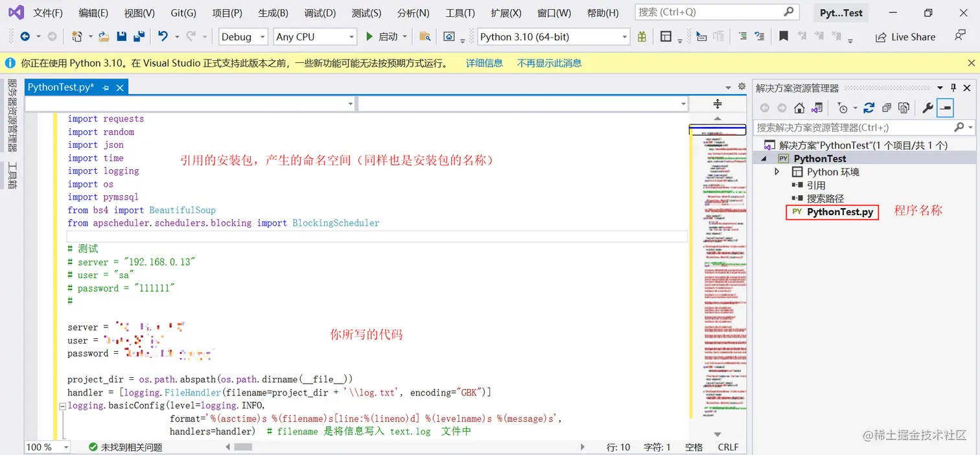Click the increase indent toolbar icon
Image resolution: width=980 pixels, height=455 pixels.
[743, 37]
